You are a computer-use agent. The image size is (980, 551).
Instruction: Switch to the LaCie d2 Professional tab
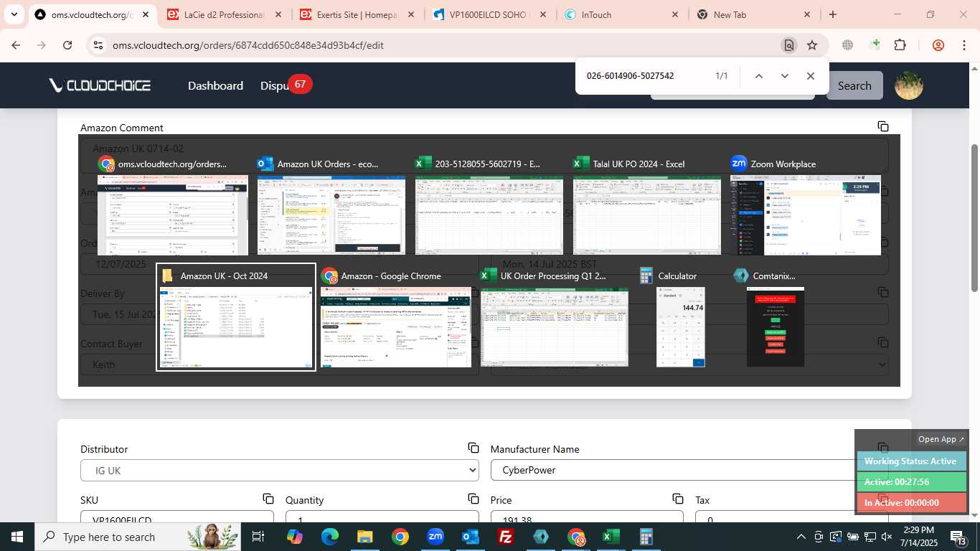pyautogui.click(x=223, y=14)
